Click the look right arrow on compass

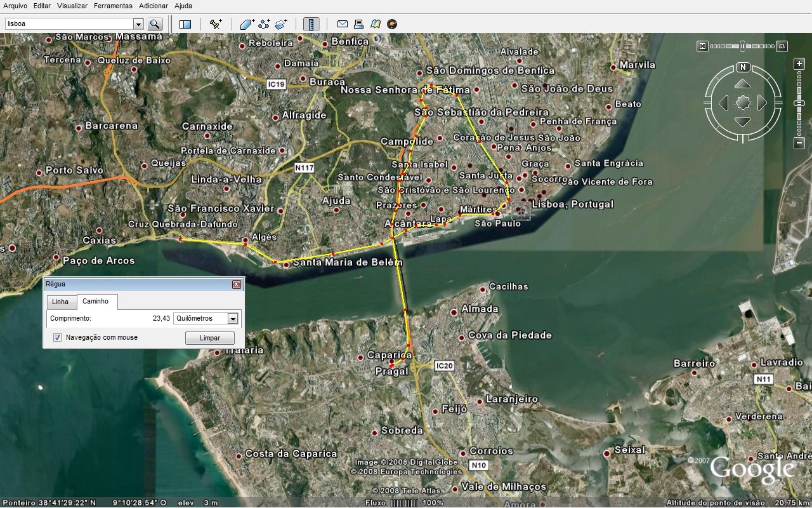pos(762,103)
